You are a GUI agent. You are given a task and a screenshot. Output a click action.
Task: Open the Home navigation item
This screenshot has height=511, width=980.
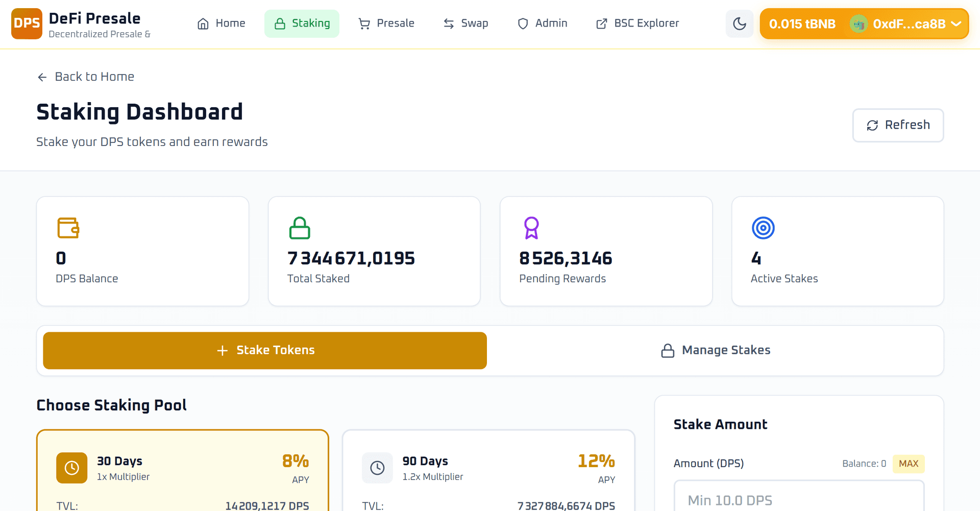221,23
